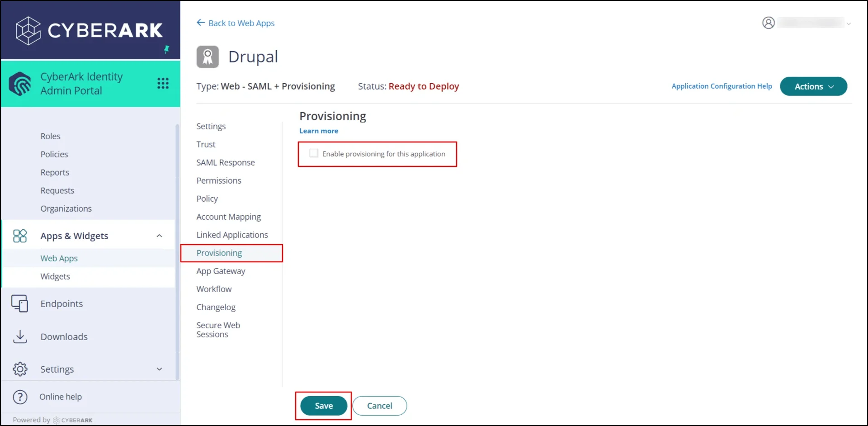
Task: Click the back arrow icon
Action: pyautogui.click(x=201, y=23)
